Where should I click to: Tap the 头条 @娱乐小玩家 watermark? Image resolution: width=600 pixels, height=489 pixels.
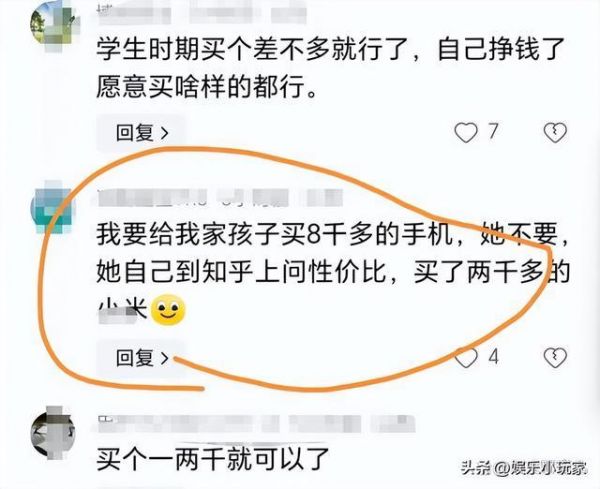[x=524, y=468]
